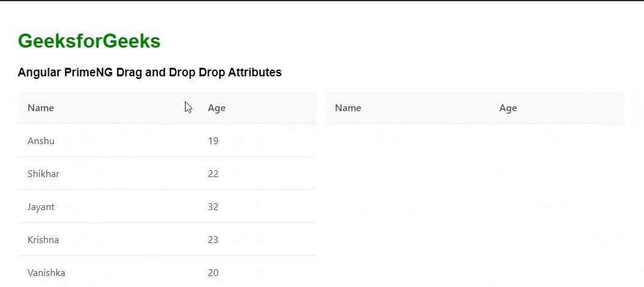Viewport: 644px width, 287px height.
Task: Click the left table's Name column header
Action: (41, 108)
